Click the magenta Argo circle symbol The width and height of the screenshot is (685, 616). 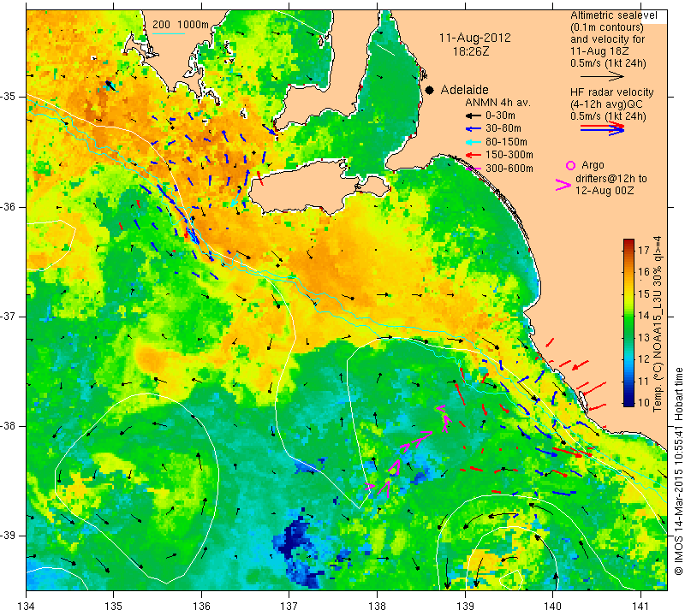coord(570,165)
